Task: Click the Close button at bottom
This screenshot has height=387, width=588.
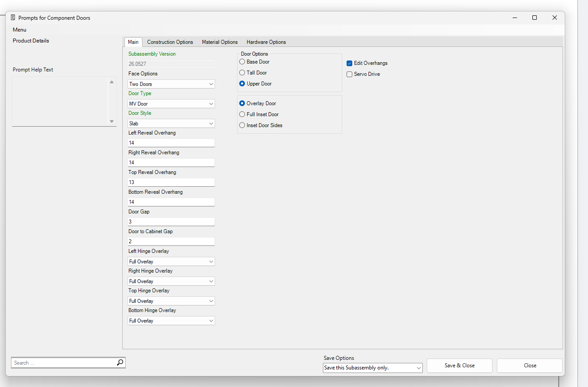Action: [530, 366]
